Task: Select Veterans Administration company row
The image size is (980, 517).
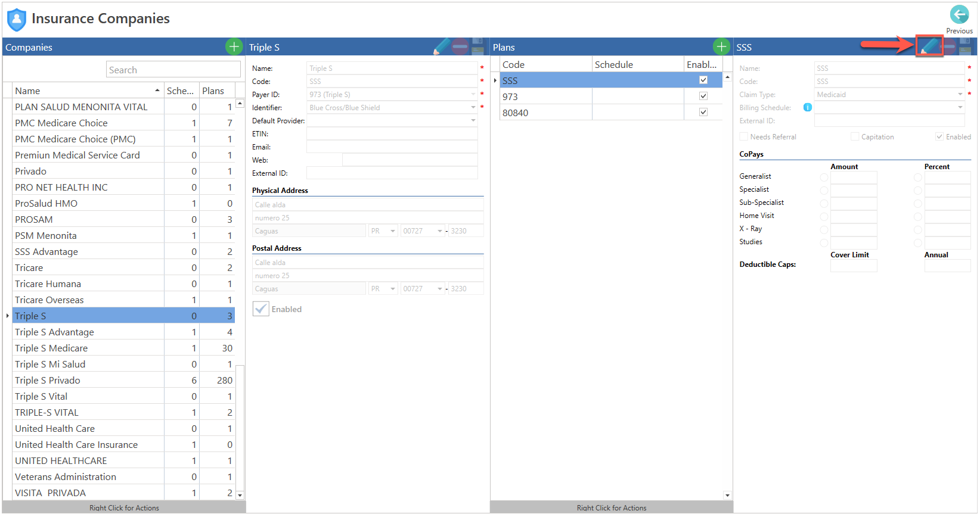Action: pos(123,476)
